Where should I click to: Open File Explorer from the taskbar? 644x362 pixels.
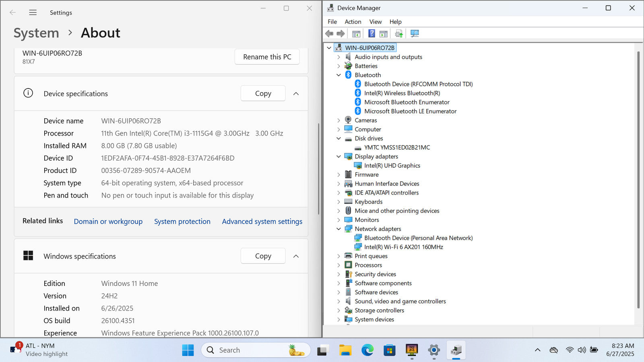[x=345, y=350]
